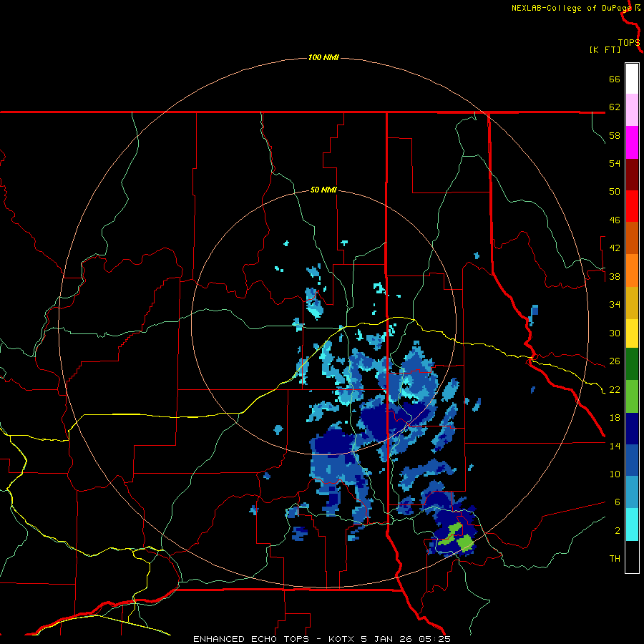Click the TH threshold legend label
The height and width of the screenshot is (644, 644).
pyautogui.click(x=615, y=559)
